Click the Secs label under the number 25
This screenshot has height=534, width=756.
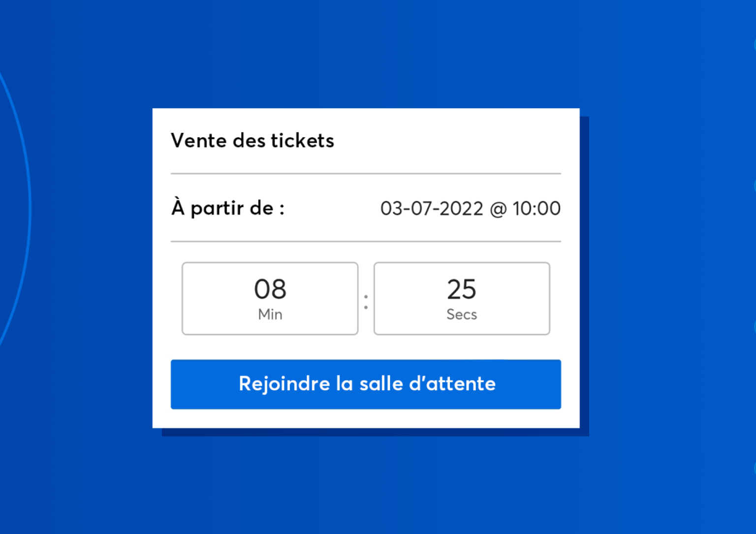462,314
